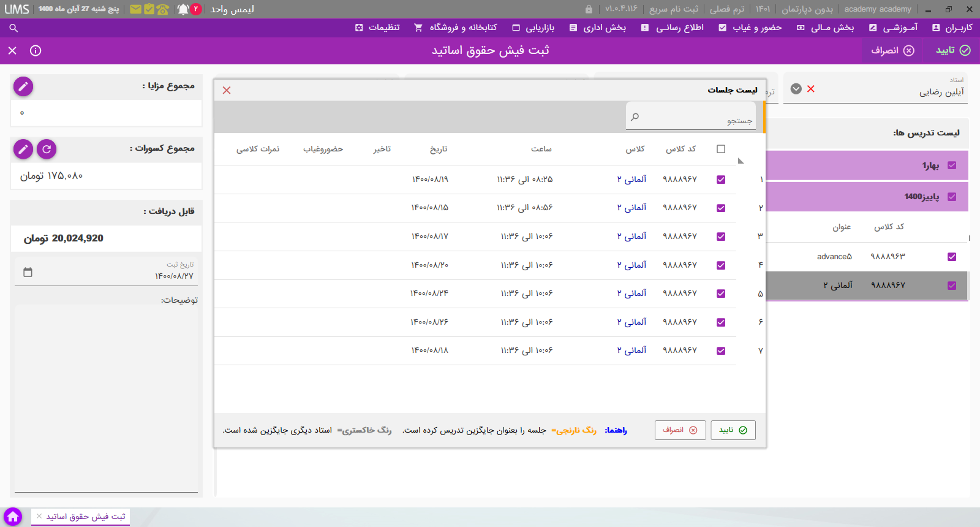980x527 pixels.
Task: Open the phone support icon in top bar
Action: (x=162, y=9)
